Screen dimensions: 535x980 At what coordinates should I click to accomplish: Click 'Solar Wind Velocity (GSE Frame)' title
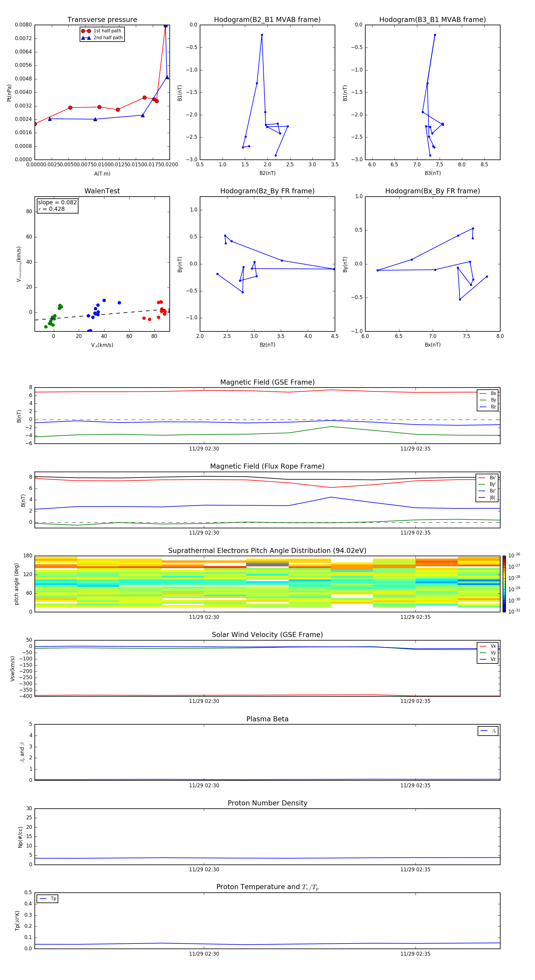pos(267,635)
